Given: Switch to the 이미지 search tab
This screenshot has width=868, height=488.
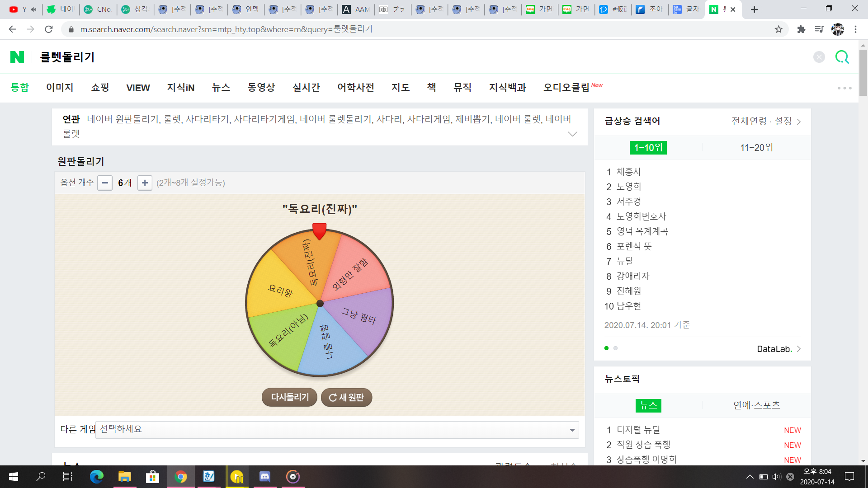Looking at the screenshot, I should point(60,88).
